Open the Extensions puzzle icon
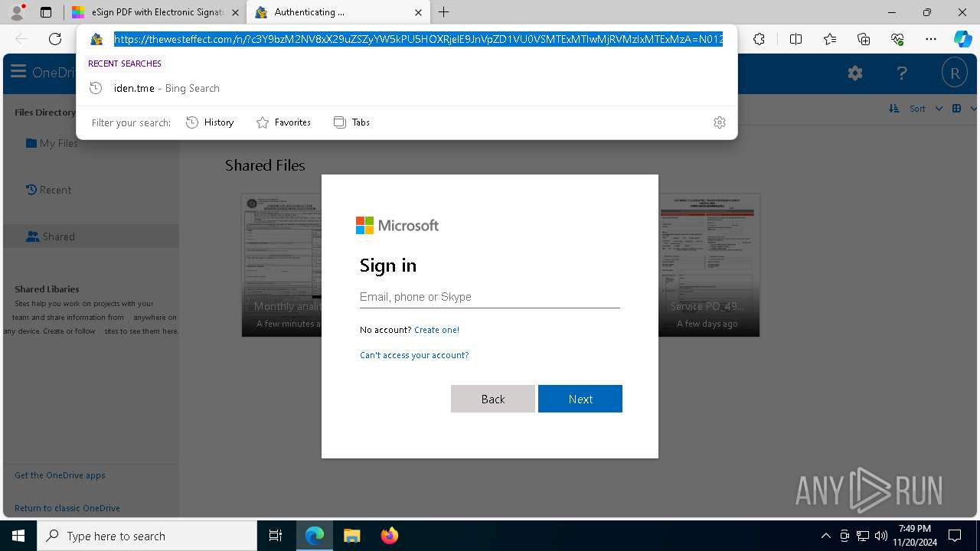The image size is (980, 551). (759, 39)
